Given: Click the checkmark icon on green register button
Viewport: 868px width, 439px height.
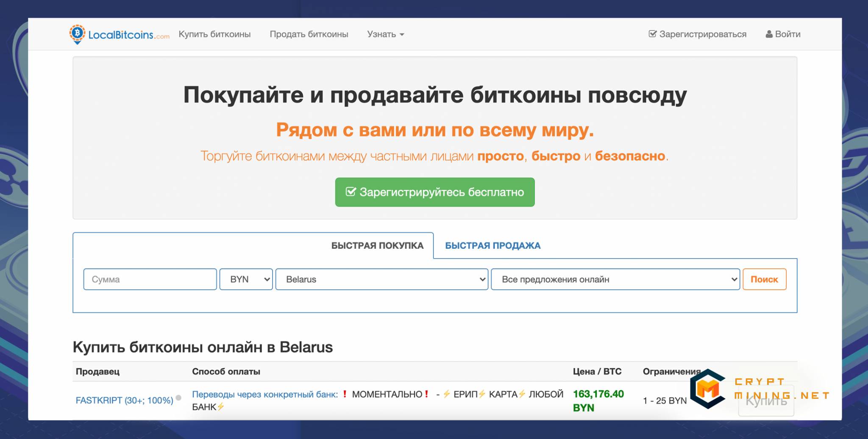Looking at the screenshot, I should coord(351,192).
